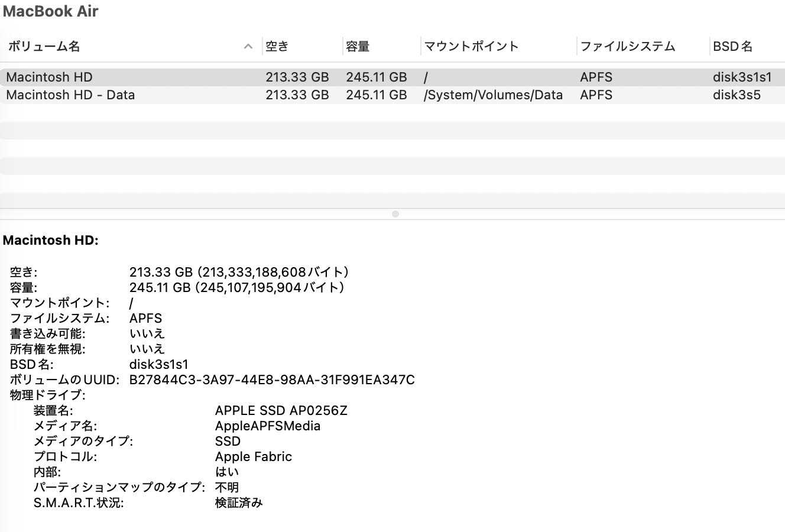Click the 容量 column header
Screen dimensions: 785x532
tap(358, 46)
